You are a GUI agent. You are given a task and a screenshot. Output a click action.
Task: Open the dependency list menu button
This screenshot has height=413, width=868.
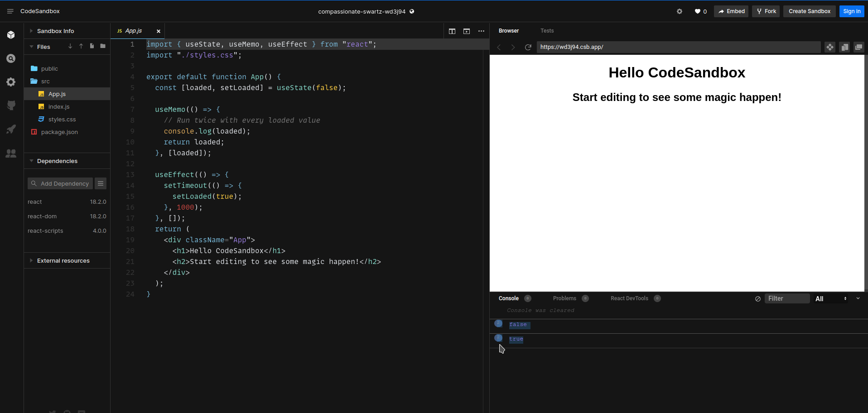coord(101,183)
